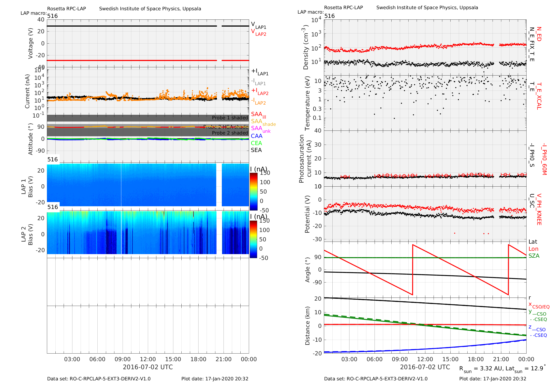Click the 'Lat_sun = 12.9°' annotation
The height and width of the screenshot is (392, 554).
click(526, 369)
